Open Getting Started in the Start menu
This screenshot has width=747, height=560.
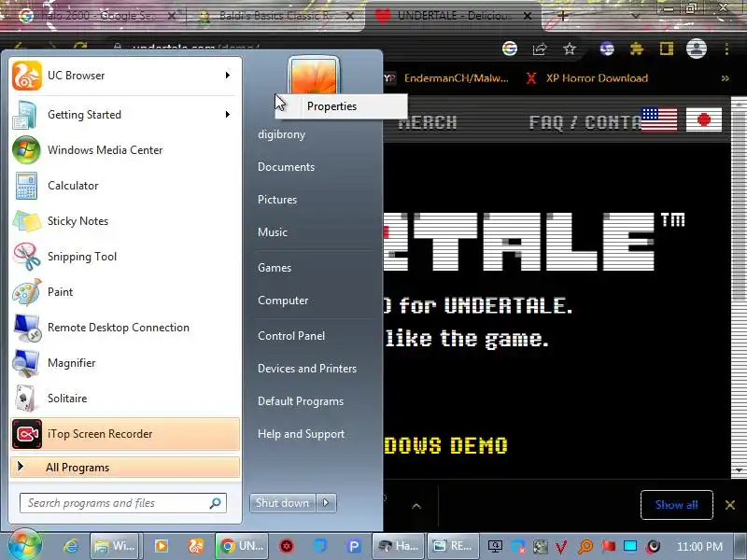click(x=124, y=115)
